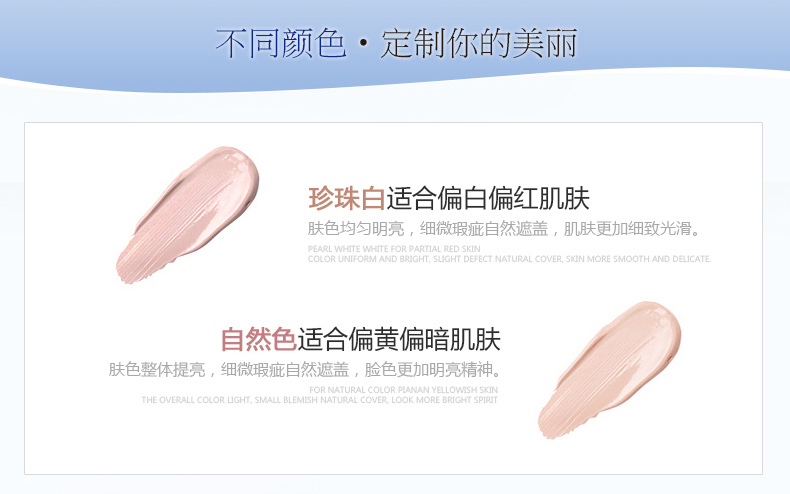This screenshot has width=790, height=494.
Task: Select the 自然色 colored heading text
Action: (258, 339)
